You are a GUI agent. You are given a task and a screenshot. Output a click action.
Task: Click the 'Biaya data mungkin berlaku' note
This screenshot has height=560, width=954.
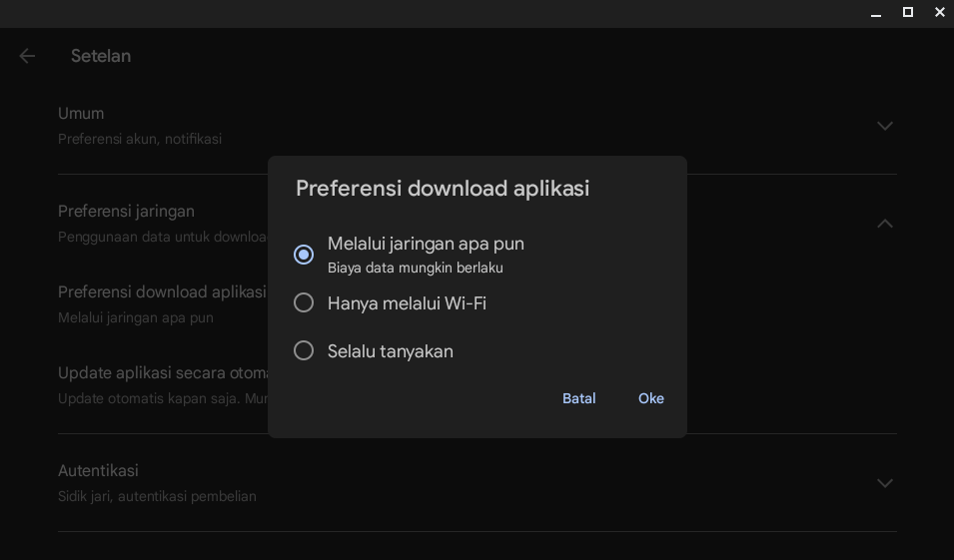click(x=415, y=269)
